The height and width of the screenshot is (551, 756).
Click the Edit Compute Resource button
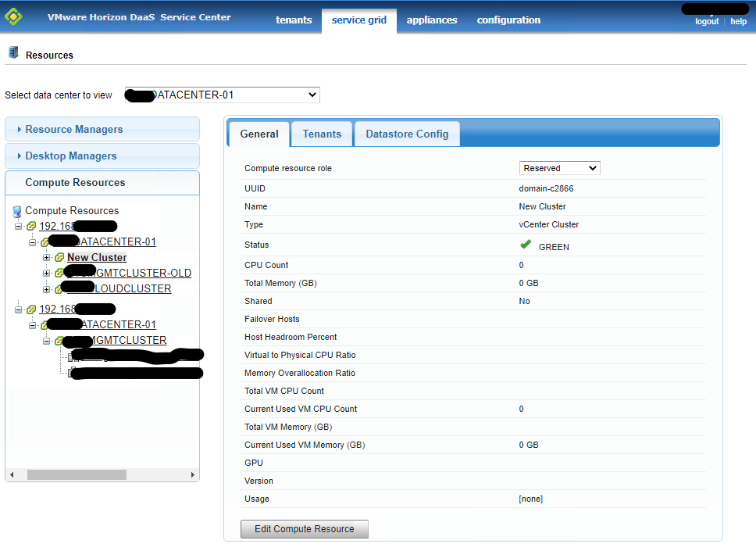click(305, 529)
